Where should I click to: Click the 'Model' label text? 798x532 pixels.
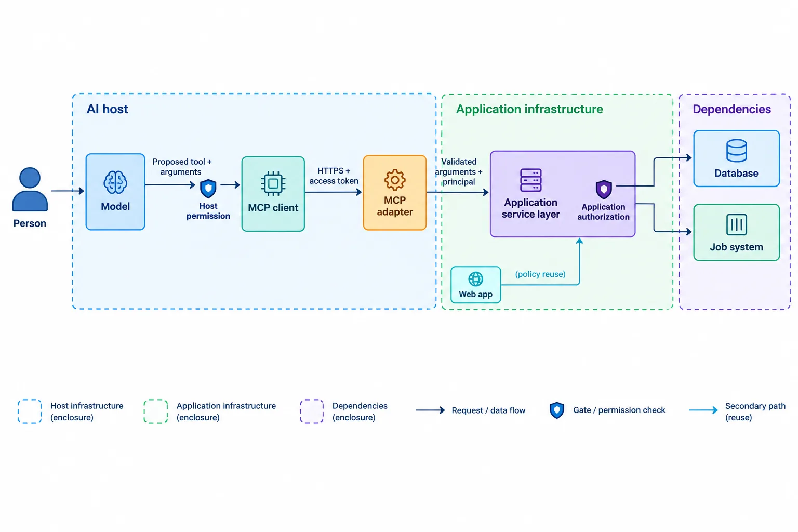115,206
